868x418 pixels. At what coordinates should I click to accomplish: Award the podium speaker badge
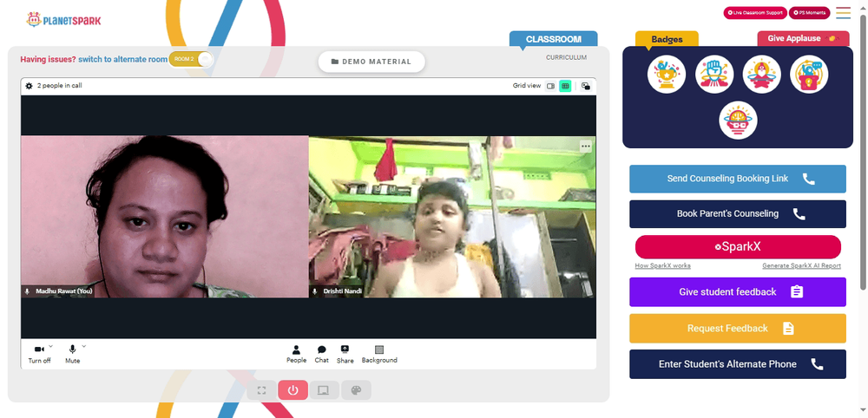809,75
